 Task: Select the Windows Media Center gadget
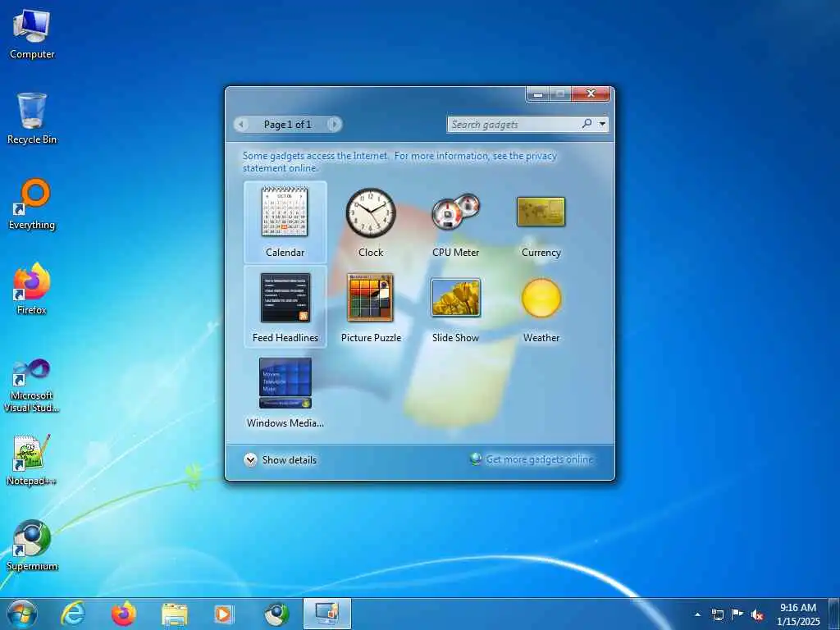click(285, 392)
